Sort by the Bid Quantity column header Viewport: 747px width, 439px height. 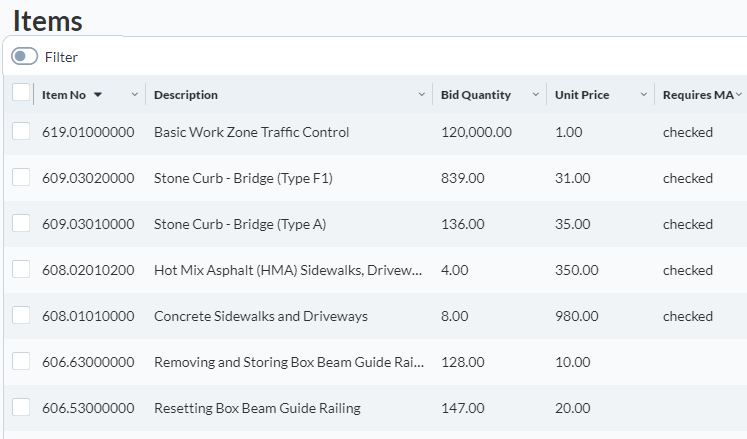point(475,95)
